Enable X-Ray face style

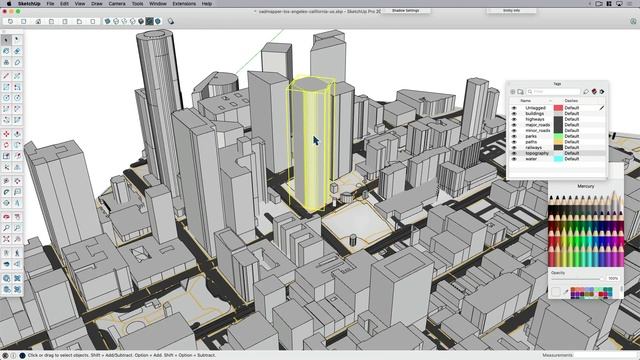coord(107,21)
